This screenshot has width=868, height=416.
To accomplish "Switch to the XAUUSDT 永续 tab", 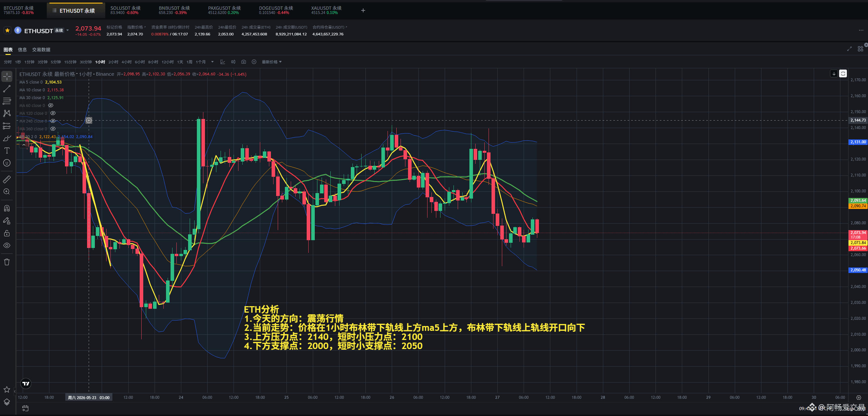I will click(326, 10).
